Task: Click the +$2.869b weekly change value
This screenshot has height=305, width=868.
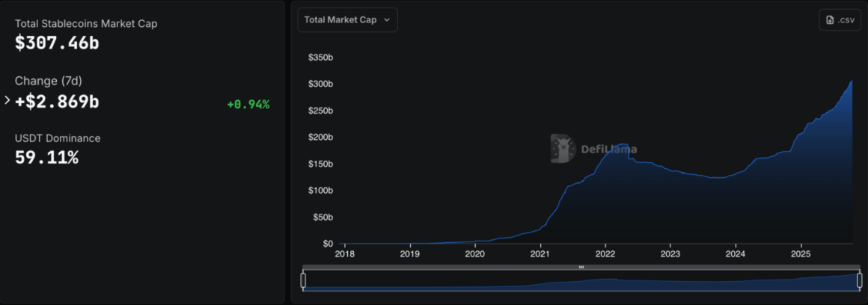Action: 57,102
